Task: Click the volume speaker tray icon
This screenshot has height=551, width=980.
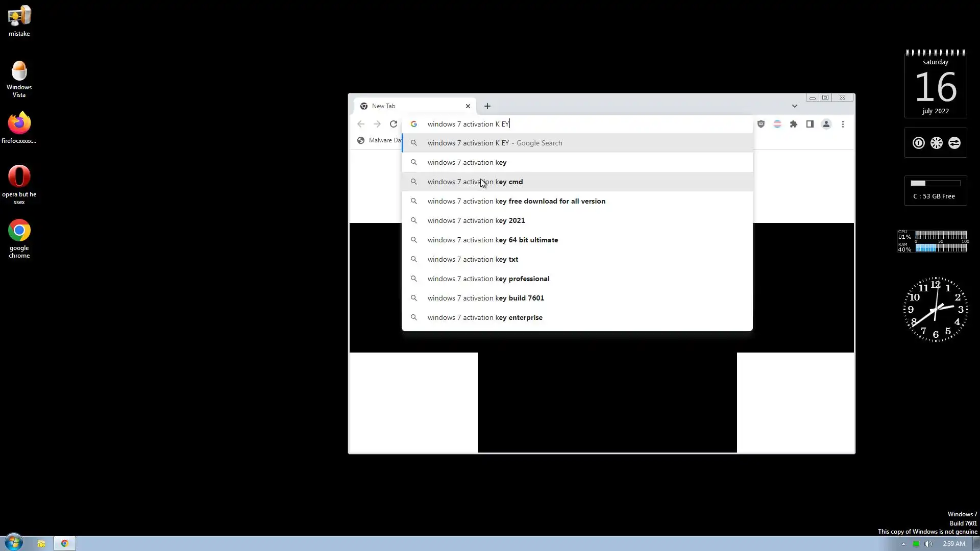Action: coord(928,543)
